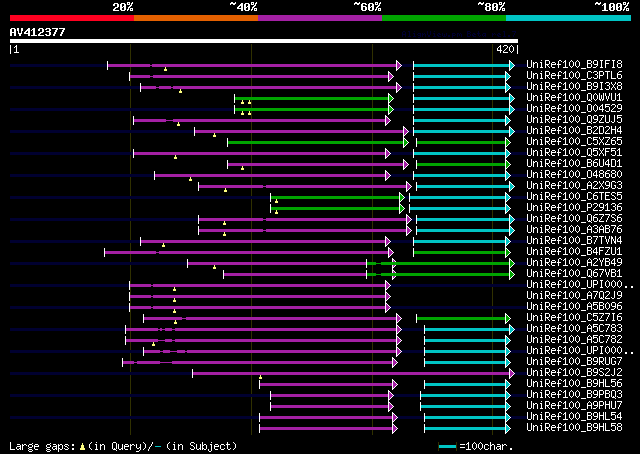Click the red 20% identity legend segment
Viewport: 640px width, 454px height.
72,18
